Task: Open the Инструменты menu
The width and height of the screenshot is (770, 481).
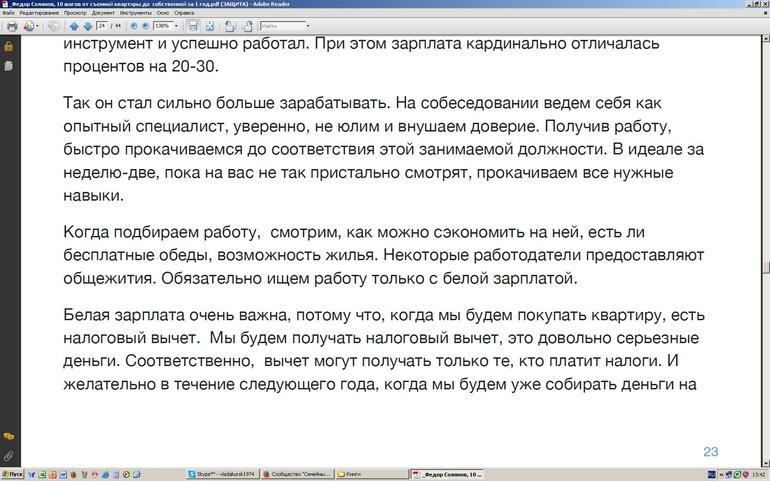Action: click(135, 13)
